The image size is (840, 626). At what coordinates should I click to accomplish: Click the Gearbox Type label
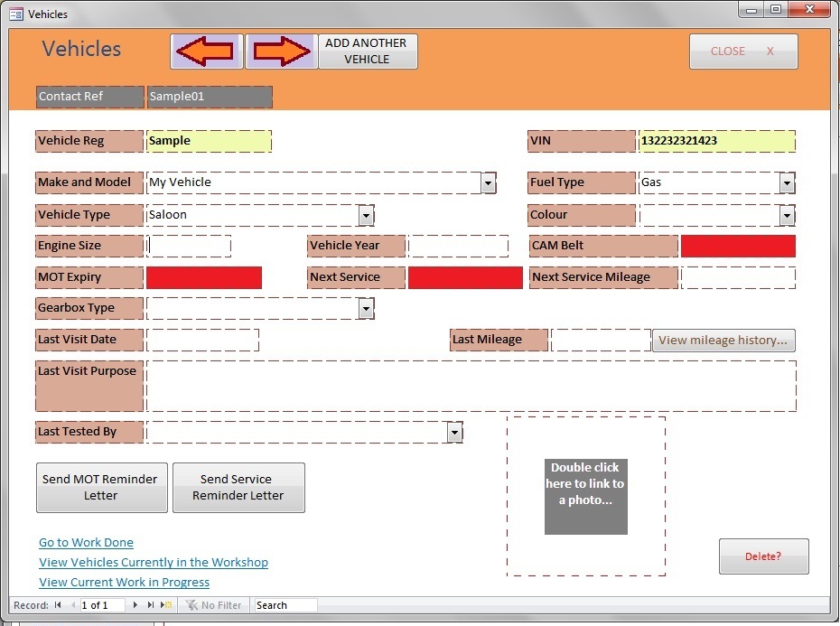[89, 309]
